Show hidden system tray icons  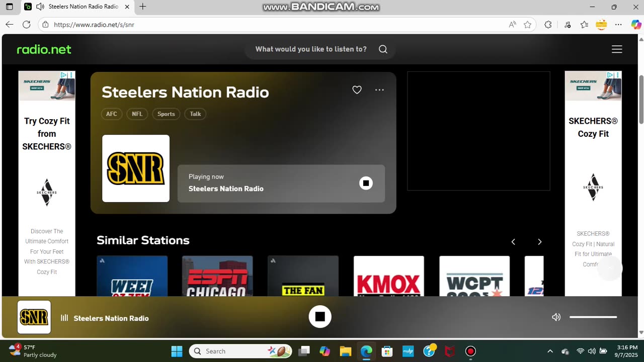[550, 351]
